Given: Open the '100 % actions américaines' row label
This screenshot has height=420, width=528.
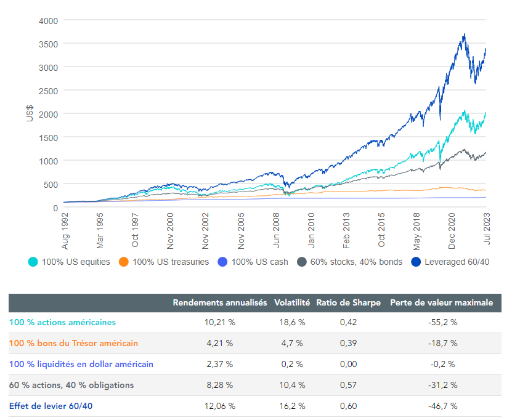Looking at the screenshot, I should 62,322.
